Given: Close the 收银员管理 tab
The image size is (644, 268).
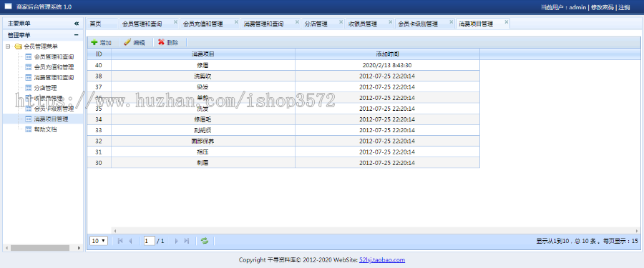Looking at the screenshot, I should pos(390,21).
